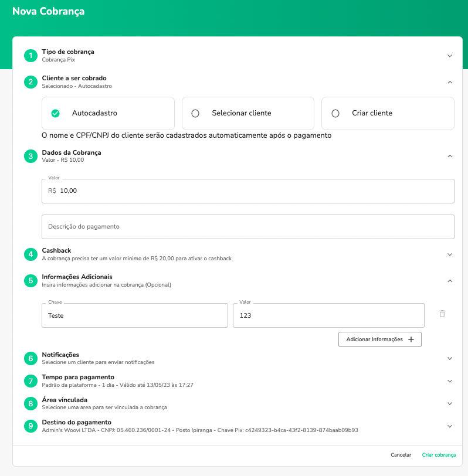Open the Notificações section header
The image size is (468, 476).
[235, 358]
